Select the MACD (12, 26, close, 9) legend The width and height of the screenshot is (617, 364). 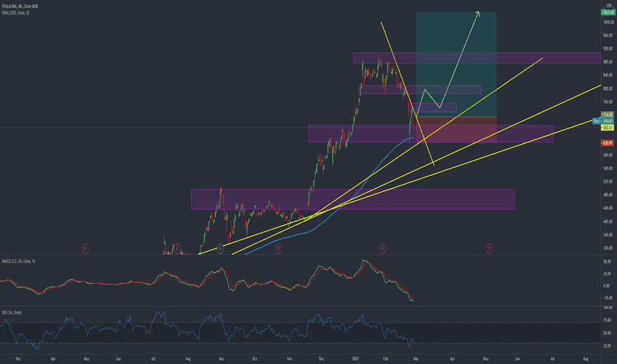[x=18, y=261]
